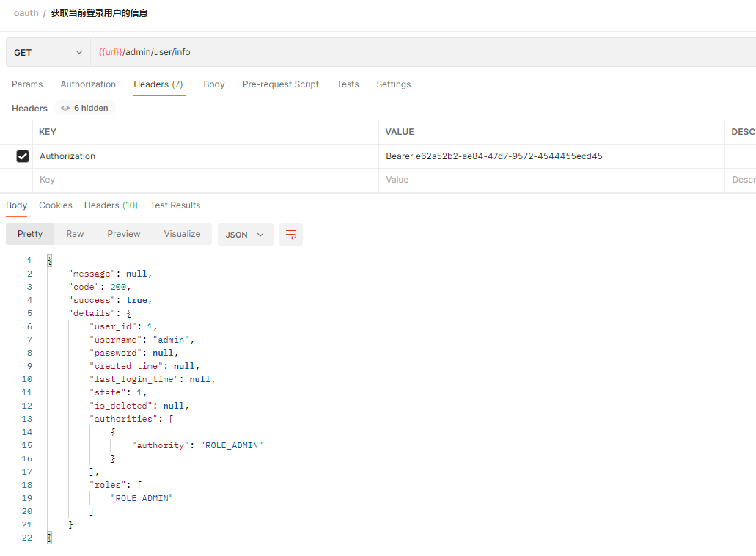Show the 6 hidden headers
Viewport: 756px width, 556px height.
[84, 109]
